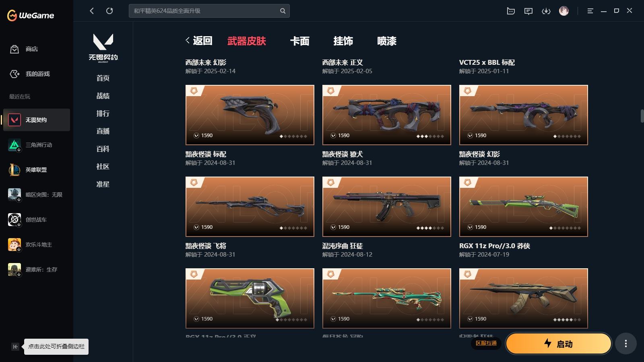This screenshot has height=362, width=644.
Task: Click the search magnifier icon
Action: click(x=283, y=11)
